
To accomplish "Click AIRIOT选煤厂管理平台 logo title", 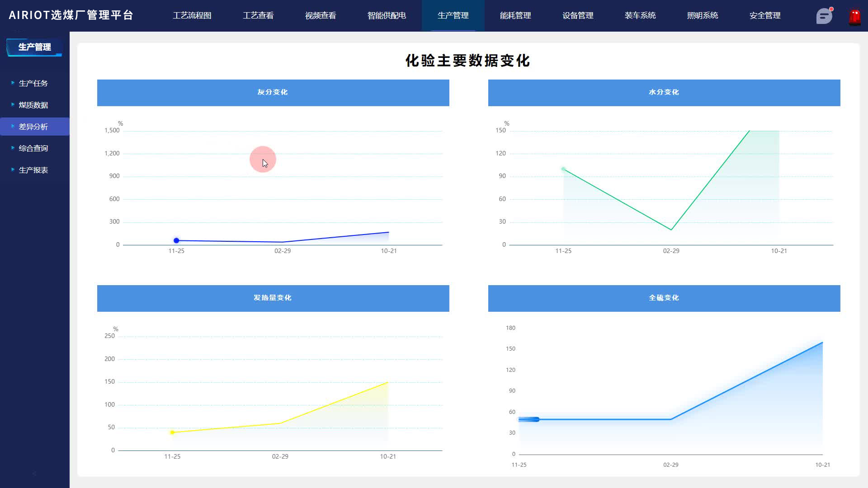I will [71, 15].
